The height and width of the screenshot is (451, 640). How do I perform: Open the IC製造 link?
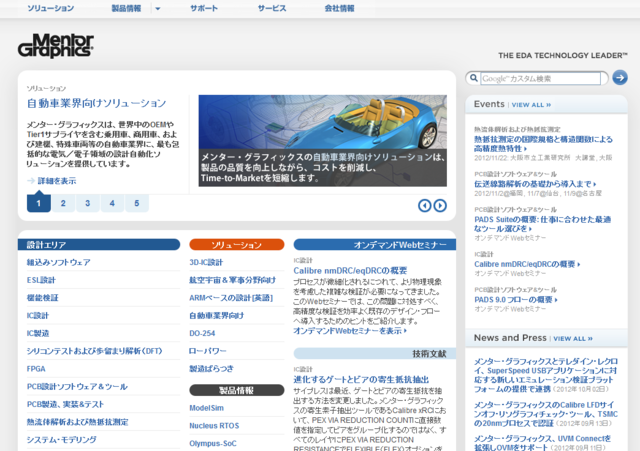pyautogui.click(x=38, y=333)
